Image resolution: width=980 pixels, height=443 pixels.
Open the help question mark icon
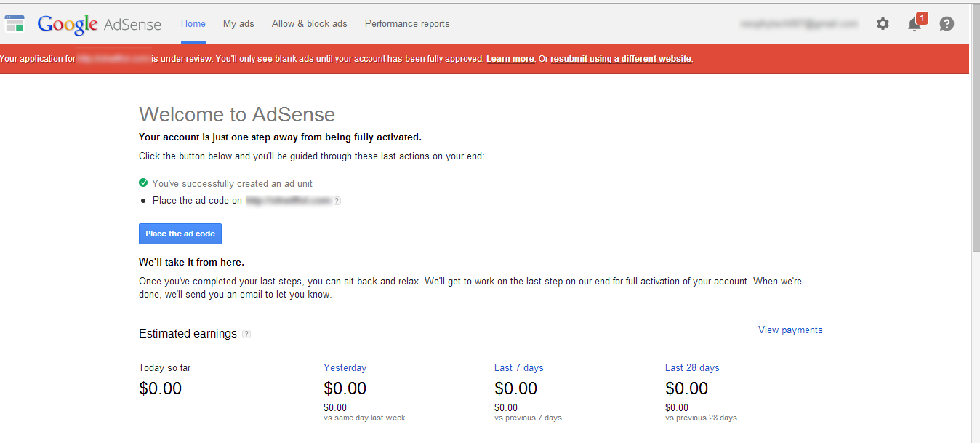[947, 24]
